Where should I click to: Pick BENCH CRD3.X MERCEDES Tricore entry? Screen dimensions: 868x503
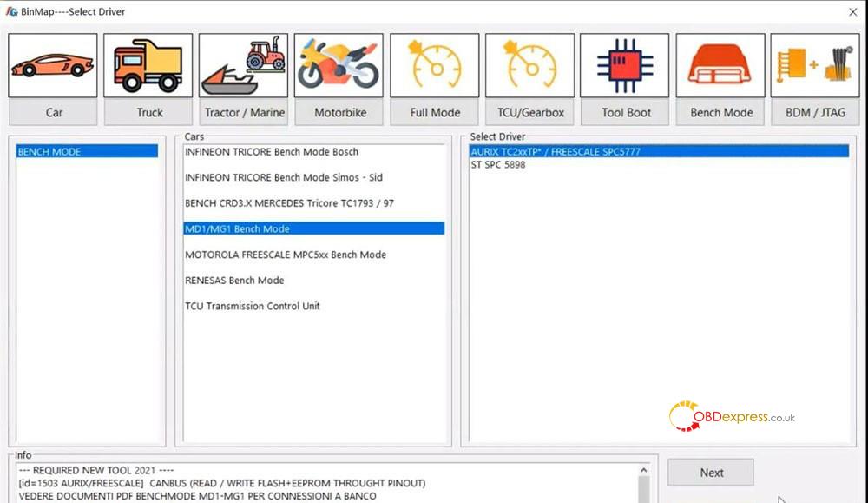[289, 203]
